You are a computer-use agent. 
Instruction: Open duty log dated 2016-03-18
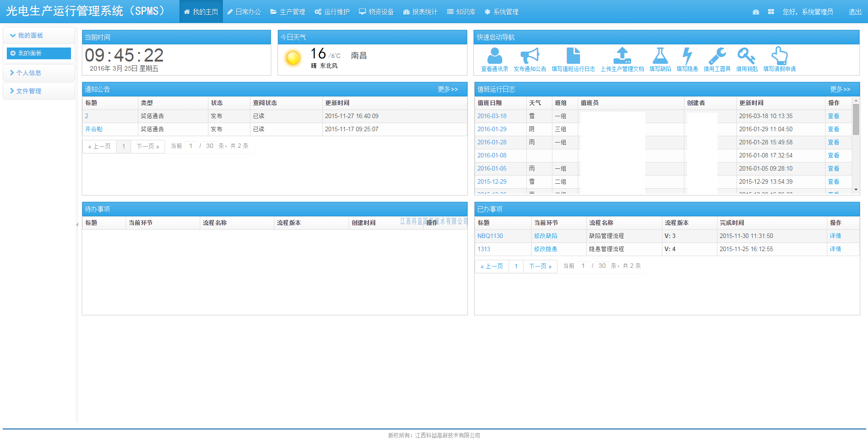click(x=492, y=116)
